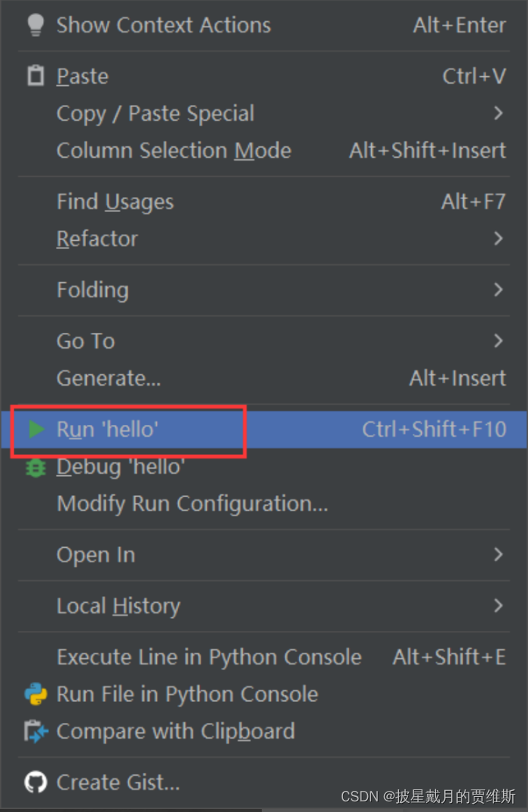Click the lightbulb Show Context Actions icon
Viewport: 528px width, 812px height.
point(35,25)
